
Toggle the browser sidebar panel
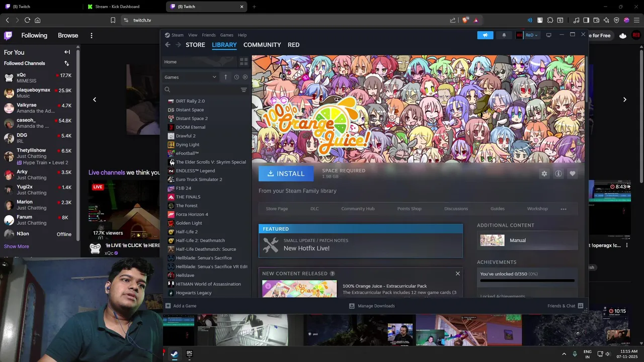586,20
